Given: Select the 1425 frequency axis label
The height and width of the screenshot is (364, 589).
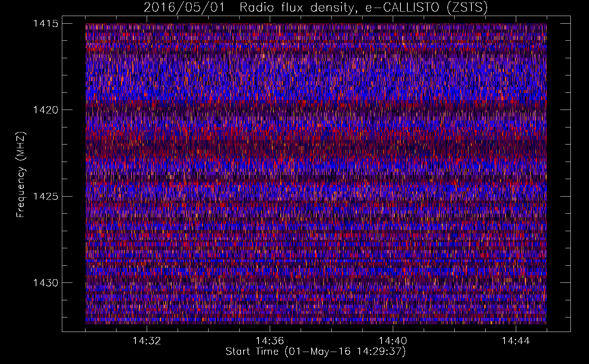Looking at the screenshot, I should 46,197.
